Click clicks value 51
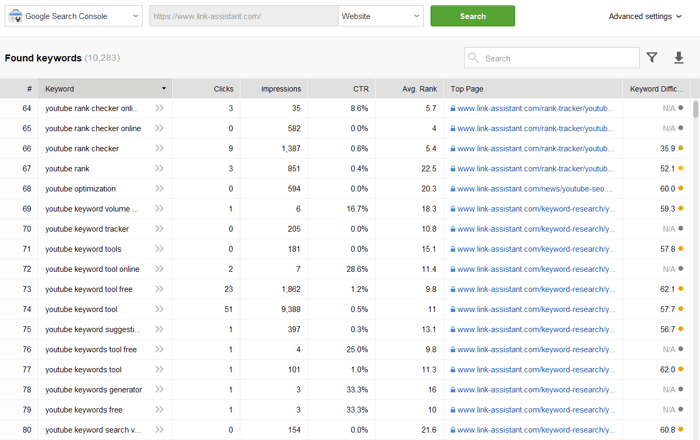Viewport: 700px width, 440px height. tap(229, 309)
